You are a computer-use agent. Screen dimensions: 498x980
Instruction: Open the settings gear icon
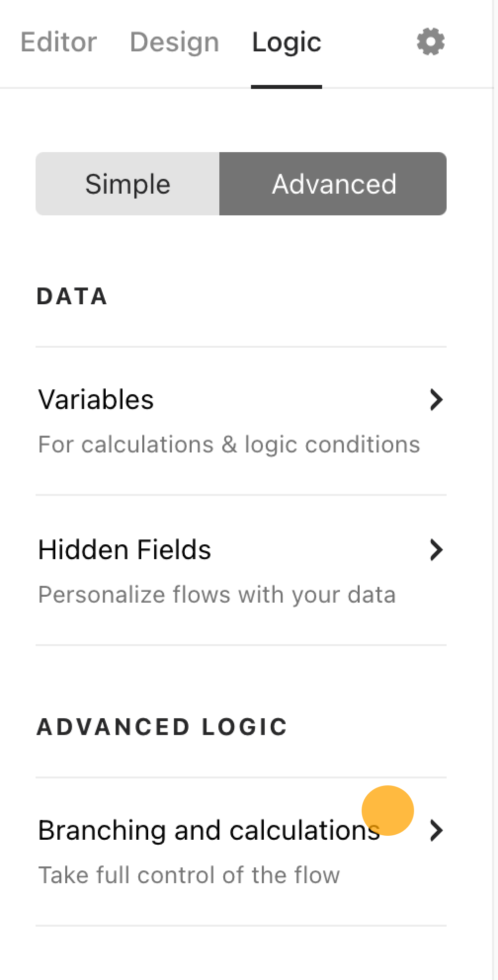430,42
